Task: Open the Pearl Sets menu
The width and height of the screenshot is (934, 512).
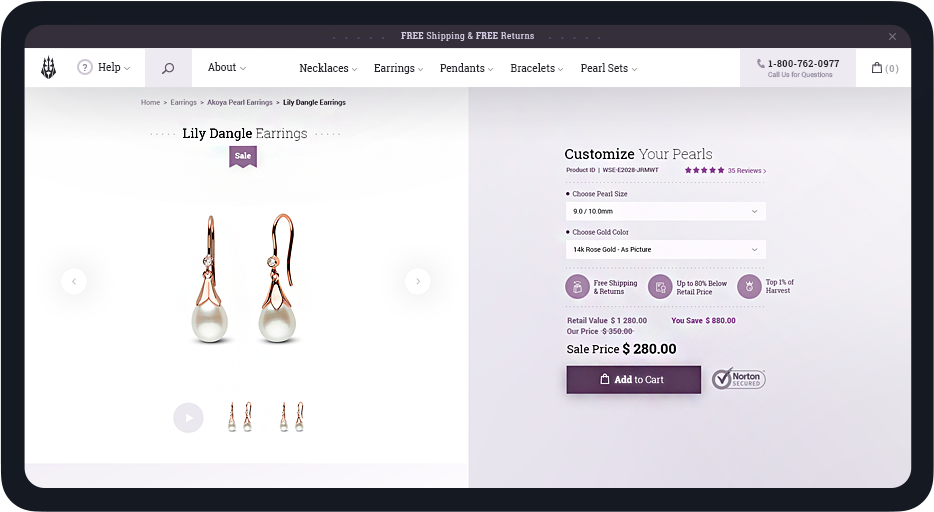Action: pos(608,68)
